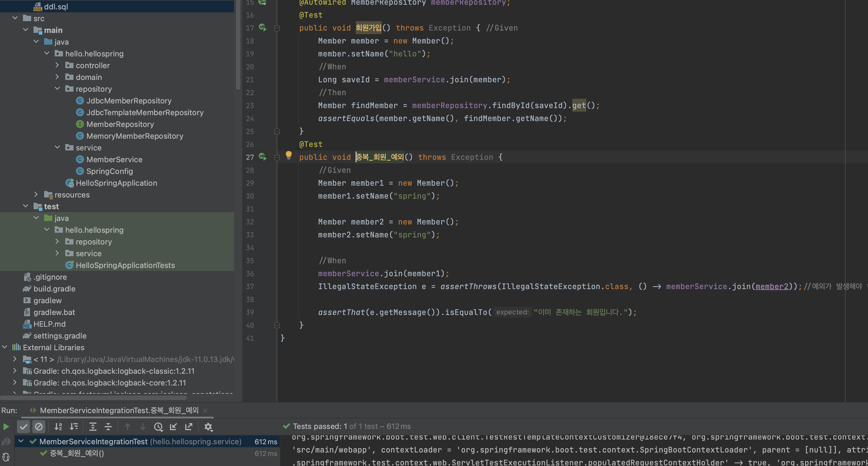Collapse main folder
Viewport: 868px width, 466px height.
pyautogui.click(x=26, y=30)
